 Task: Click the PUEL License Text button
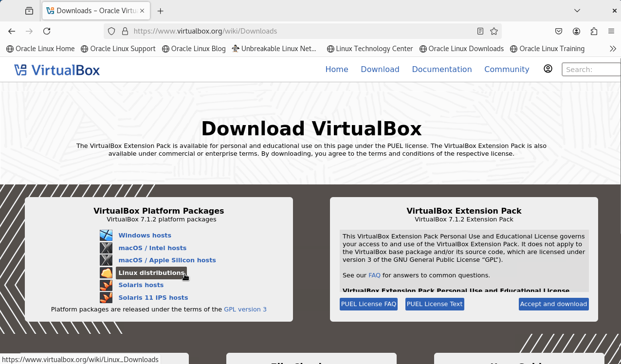click(x=435, y=304)
